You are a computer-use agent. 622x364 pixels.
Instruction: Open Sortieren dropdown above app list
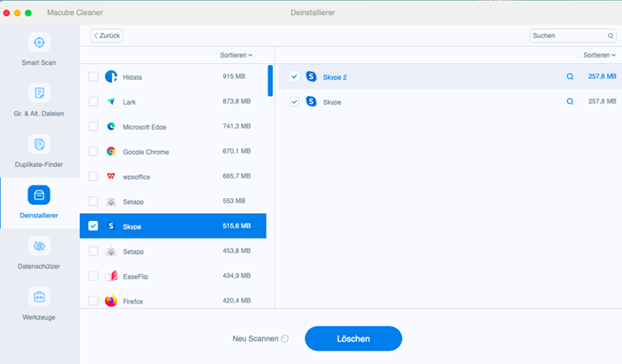click(x=236, y=55)
